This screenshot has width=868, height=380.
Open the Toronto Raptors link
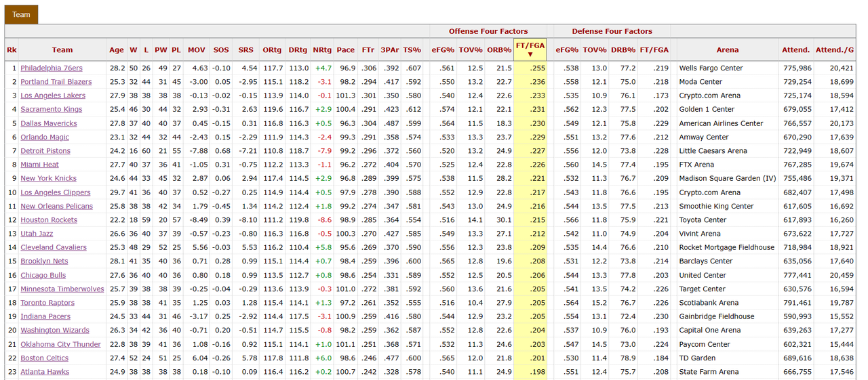click(x=47, y=303)
